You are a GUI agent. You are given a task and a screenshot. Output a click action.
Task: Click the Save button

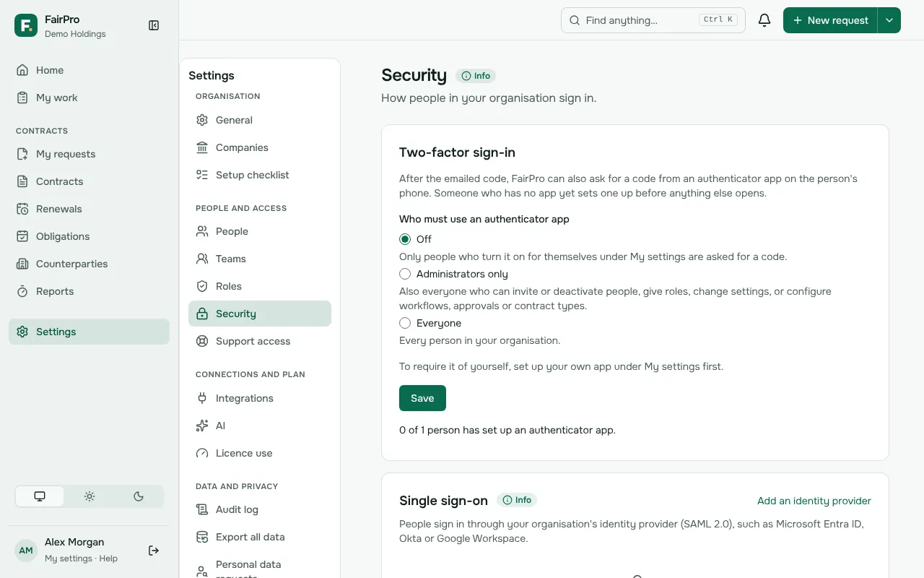coord(422,398)
